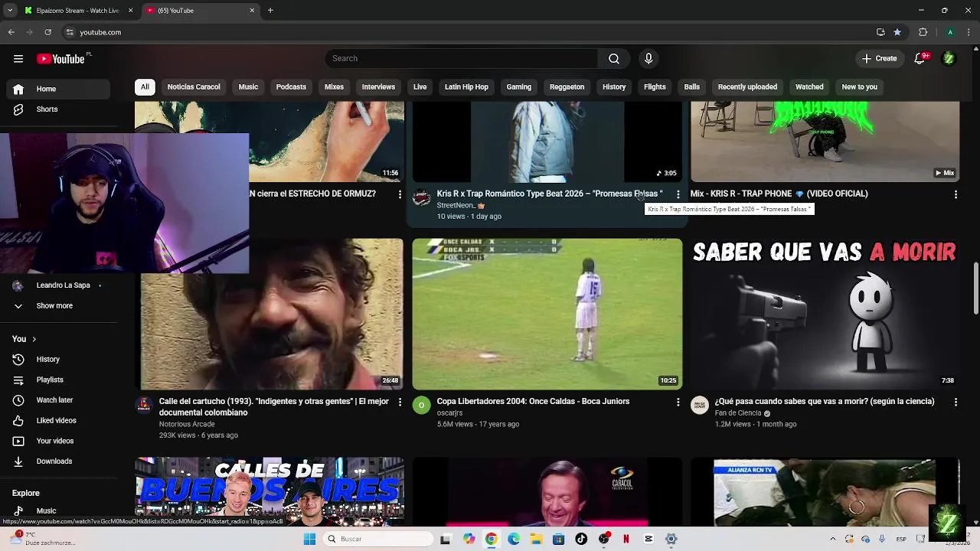Viewport: 980px width, 551px height.
Task: Filter by Music chip
Action: (x=248, y=87)
